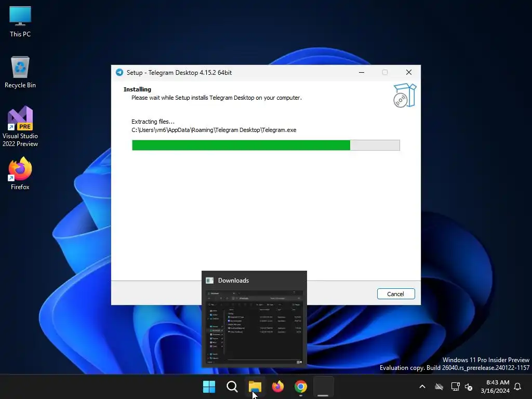Select the This PC desktop icon
The image size is (532, 399).
click(x=20, y=21)
